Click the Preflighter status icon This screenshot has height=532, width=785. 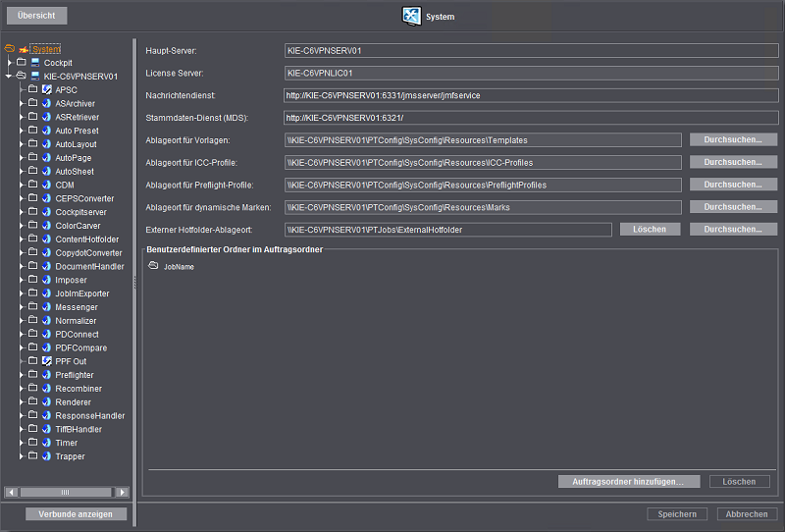(x=46, y=375)
